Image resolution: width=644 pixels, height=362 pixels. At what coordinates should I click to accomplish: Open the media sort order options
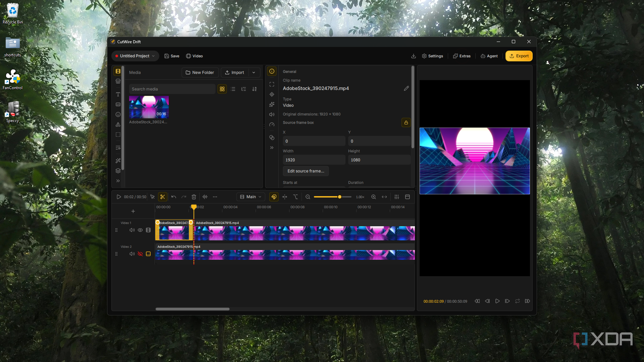pos(255,89)
